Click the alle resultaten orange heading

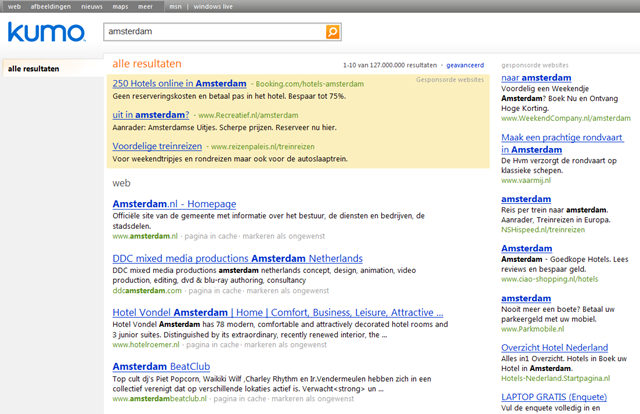[x=147, y=64]
